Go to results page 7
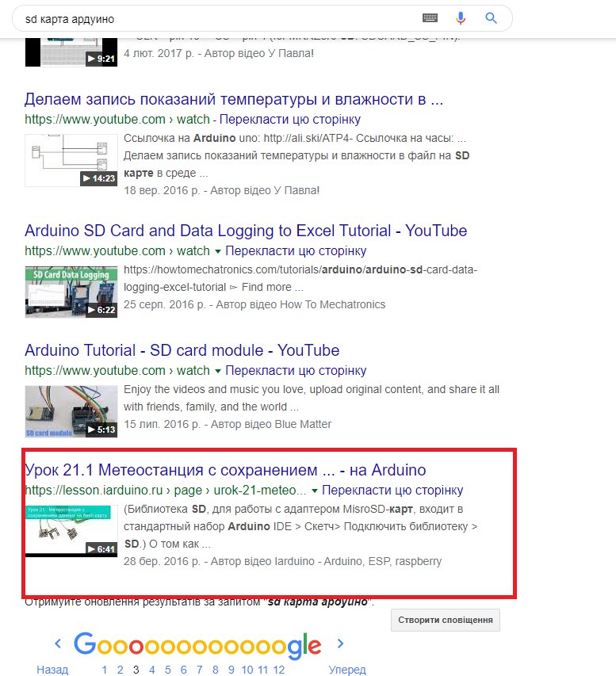 [x=199, y=670]
